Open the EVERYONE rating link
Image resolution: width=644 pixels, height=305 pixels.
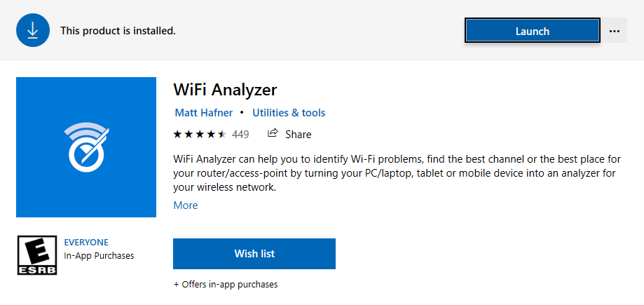(x=86, y=242)
